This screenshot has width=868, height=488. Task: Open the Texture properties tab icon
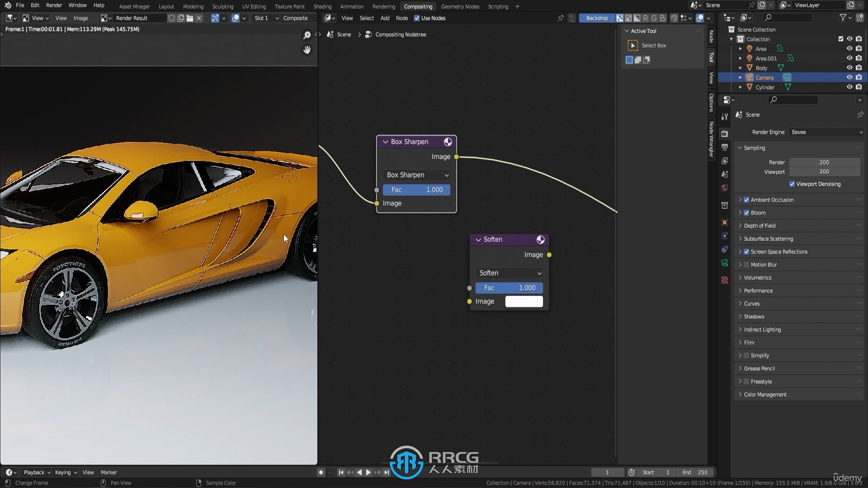[725, 280]
